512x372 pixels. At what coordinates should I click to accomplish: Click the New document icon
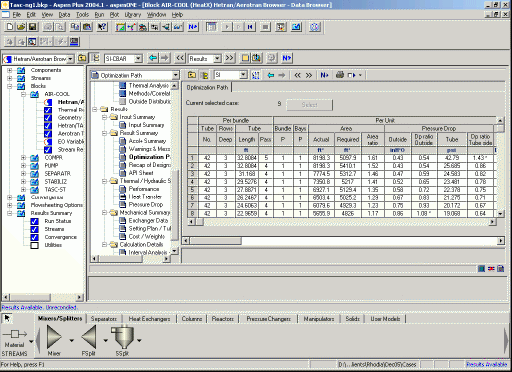tap(10, 27)
